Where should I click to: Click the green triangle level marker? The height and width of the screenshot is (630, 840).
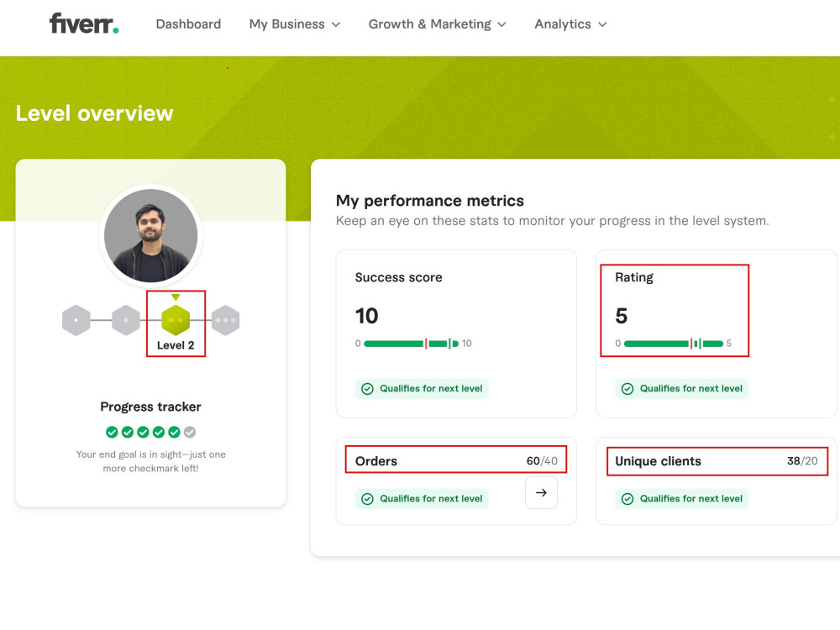tap(176, 297)
